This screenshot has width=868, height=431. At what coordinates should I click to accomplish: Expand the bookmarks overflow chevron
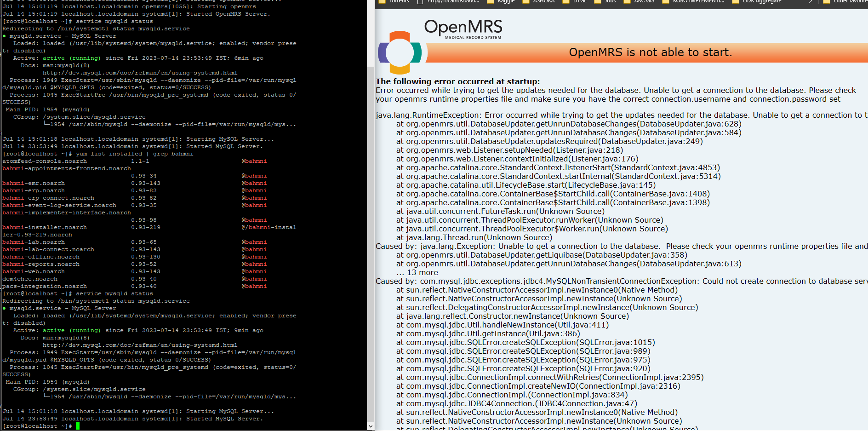(810, 1)
